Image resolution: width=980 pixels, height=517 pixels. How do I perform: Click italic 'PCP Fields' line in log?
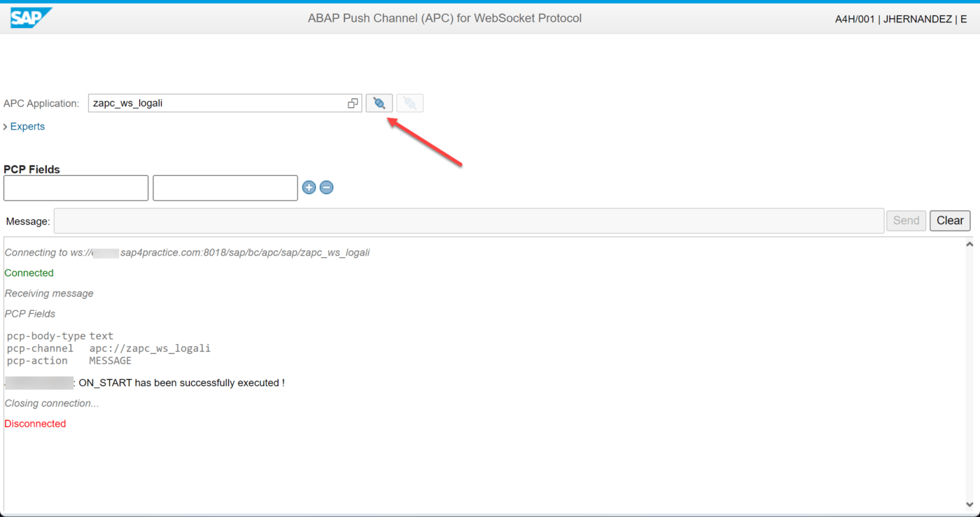pyautogui.click(x=30, y=314)
